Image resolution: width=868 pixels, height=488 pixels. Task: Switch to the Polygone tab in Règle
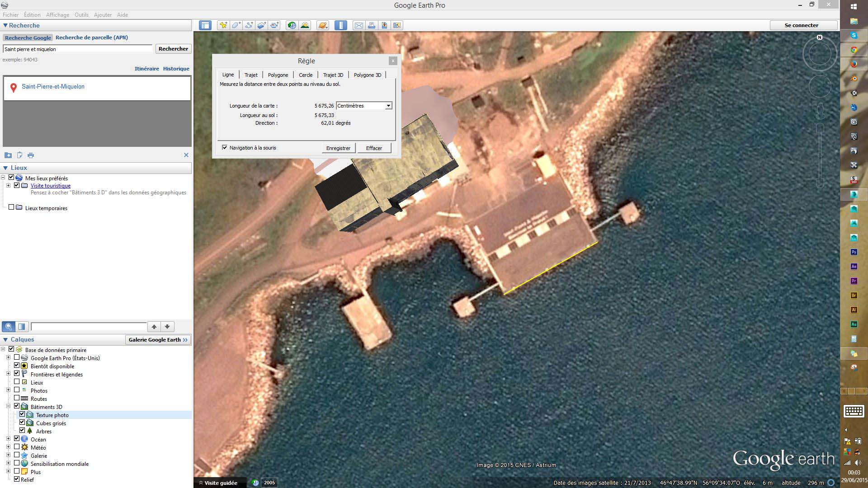pos(278,75)
